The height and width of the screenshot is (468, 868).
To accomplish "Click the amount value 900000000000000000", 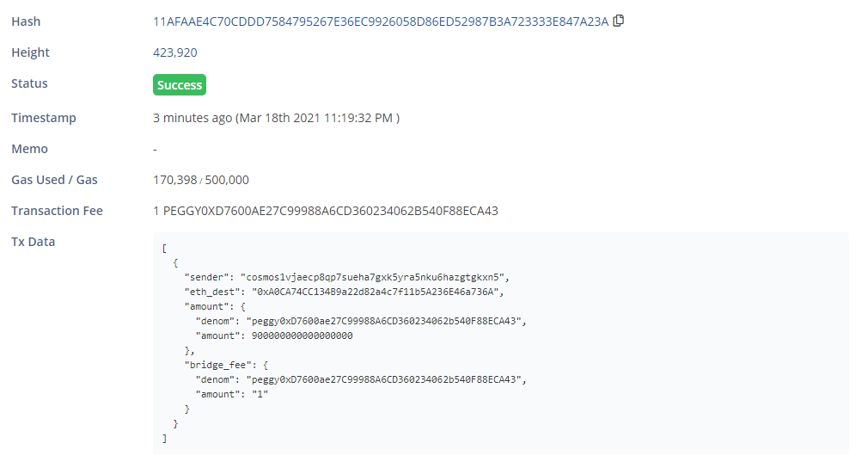I will click(299, 336).
